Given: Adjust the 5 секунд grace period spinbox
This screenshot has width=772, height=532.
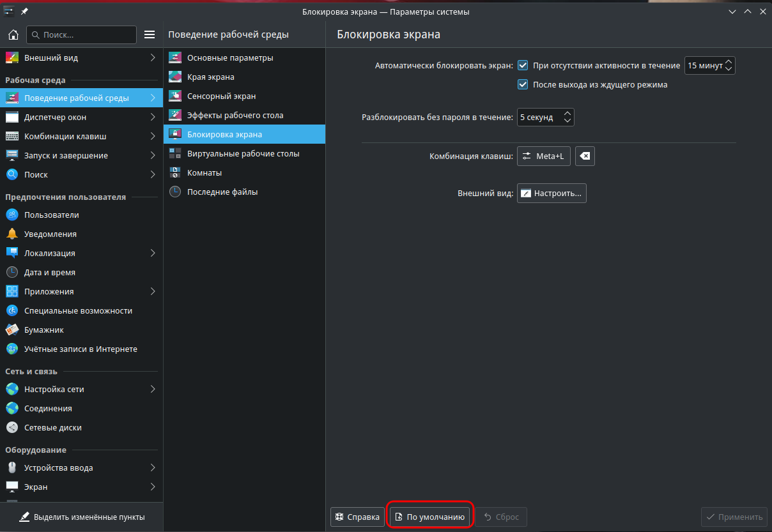Looking at the screenshot, I should tap(545, 118).
